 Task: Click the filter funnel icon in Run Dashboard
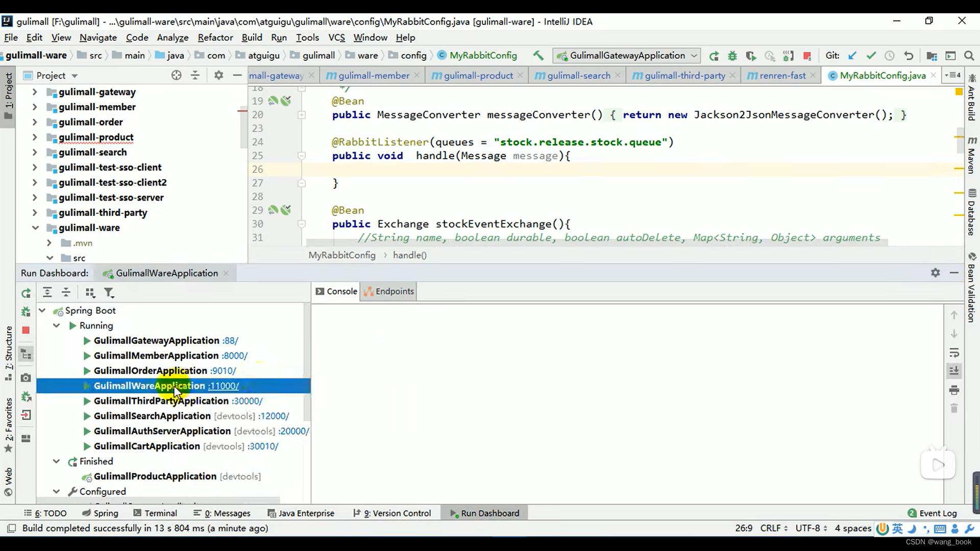point(109,292)
